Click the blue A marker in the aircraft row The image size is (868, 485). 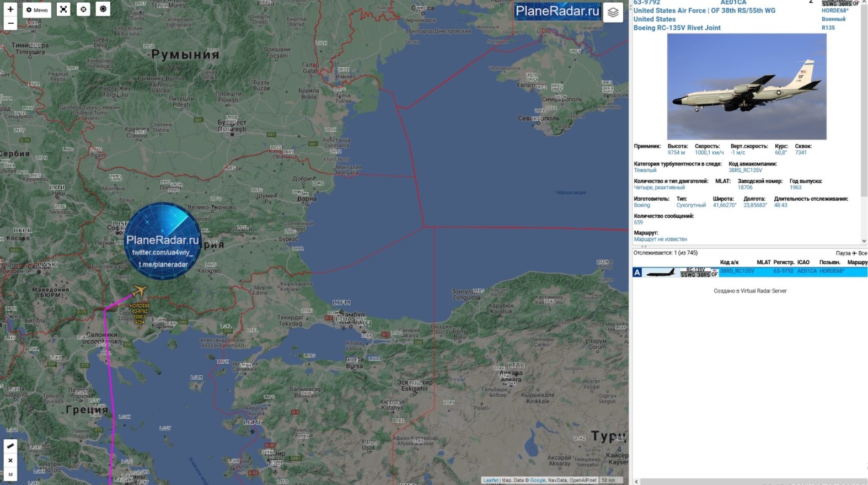click(x=637, y=272)
